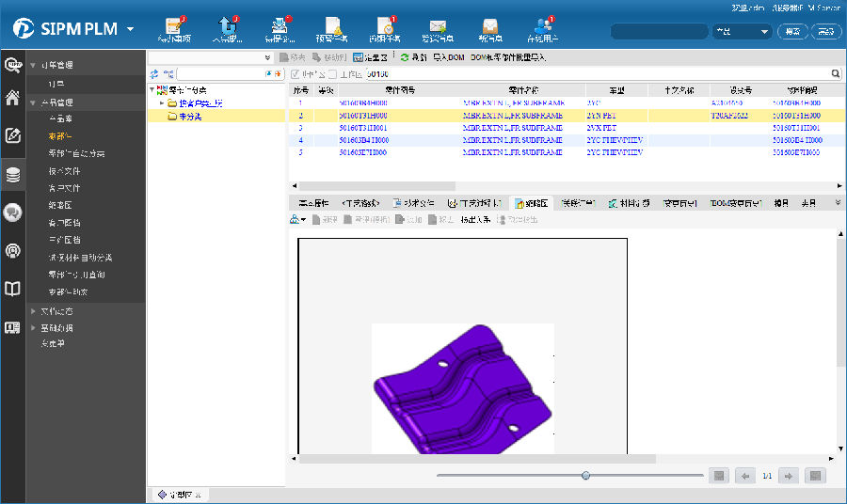Screen dimensions: 847x504
Task: Open the book icon in left sidebar
Action: [12, 289]
